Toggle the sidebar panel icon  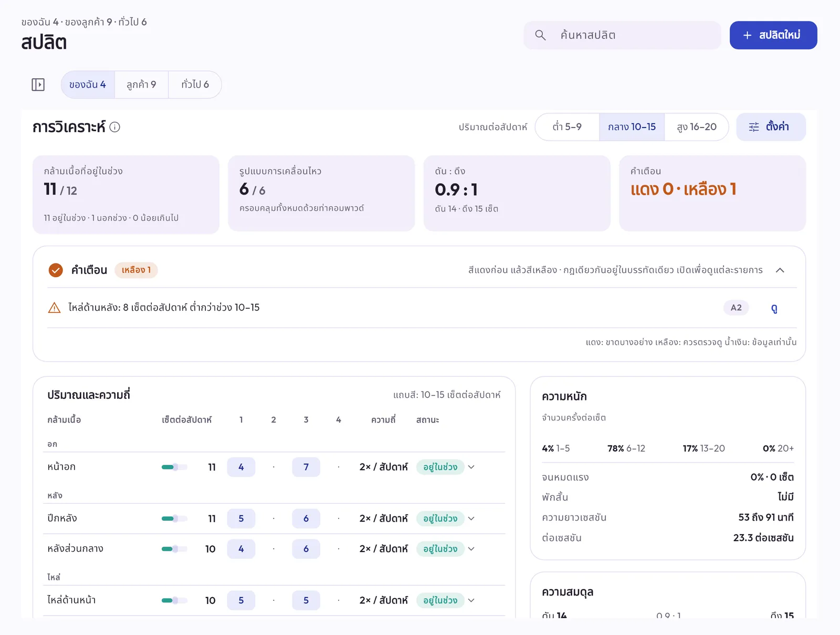[38, 84]
